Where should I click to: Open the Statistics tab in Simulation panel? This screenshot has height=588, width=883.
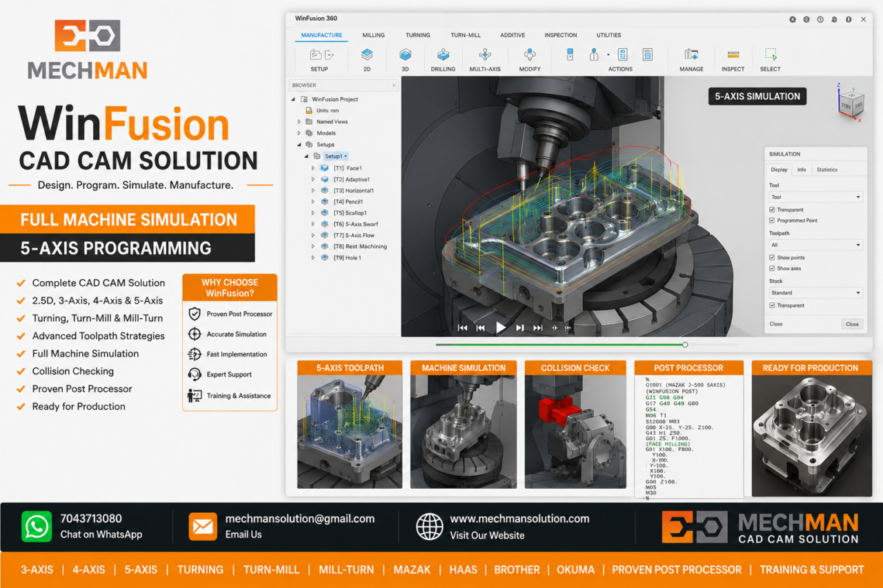826,170
